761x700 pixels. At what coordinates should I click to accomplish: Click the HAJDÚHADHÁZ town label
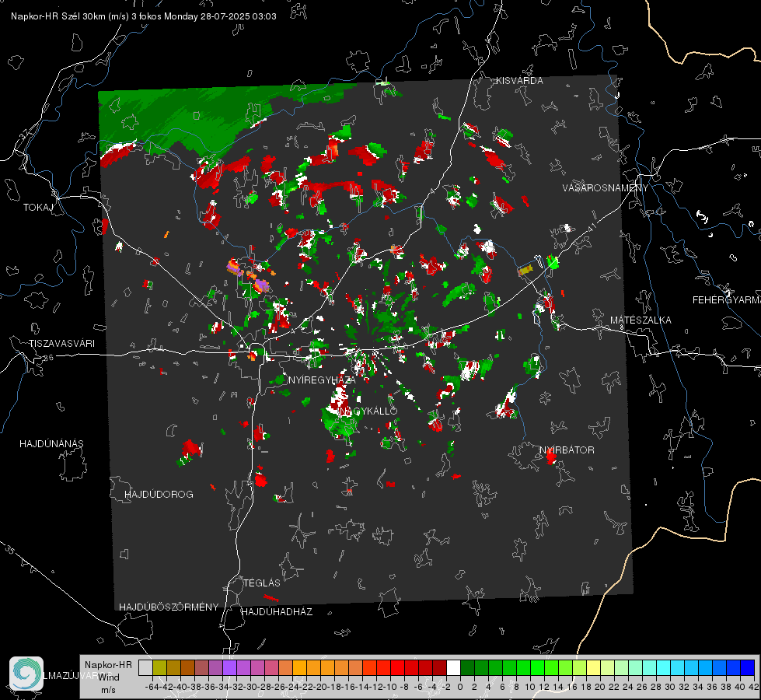(277, 612)
